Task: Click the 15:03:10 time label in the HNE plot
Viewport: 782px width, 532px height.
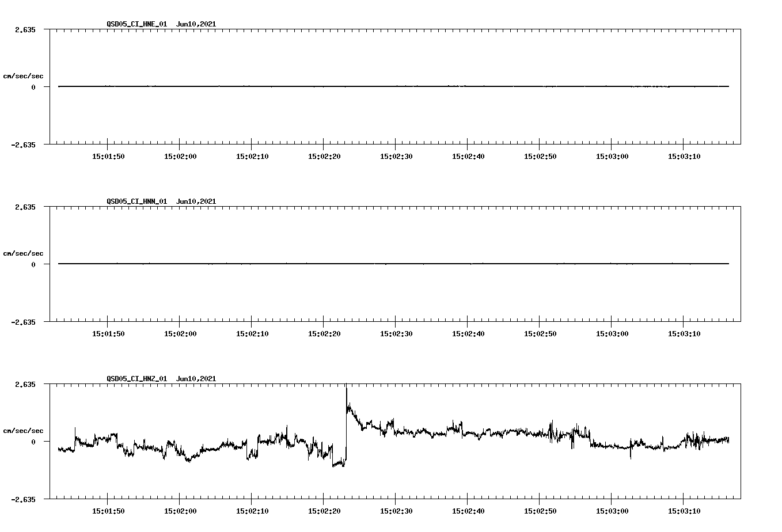Action: coord(684,157)
